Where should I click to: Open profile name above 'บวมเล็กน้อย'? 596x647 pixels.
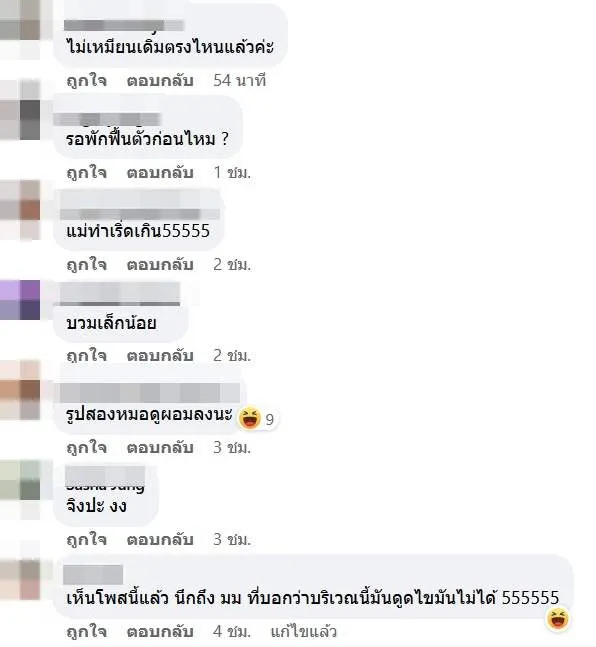tap(120, 294)
